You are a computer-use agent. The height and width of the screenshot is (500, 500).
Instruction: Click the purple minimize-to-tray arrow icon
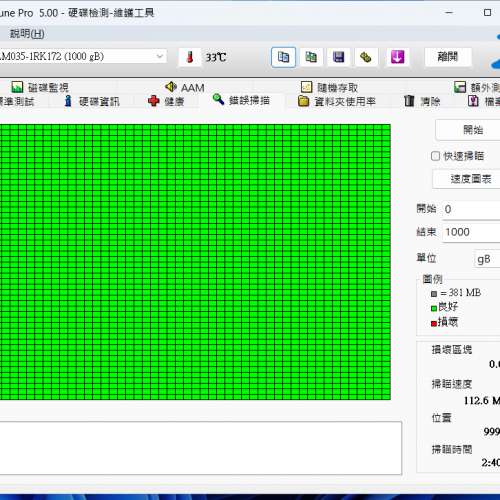(397, 57)
